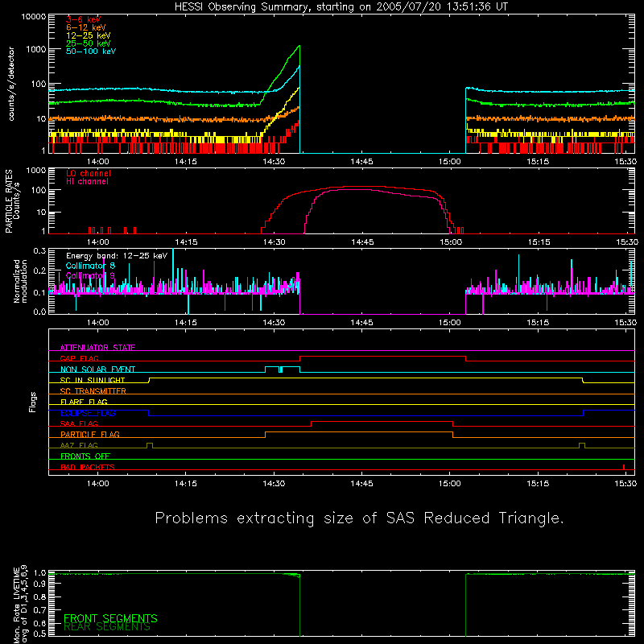Viewport: 644px width, 644px height.
Task: Click the 'Problems extracting size of SAS Reduced Triangle.' message
Action: point(359,518)
